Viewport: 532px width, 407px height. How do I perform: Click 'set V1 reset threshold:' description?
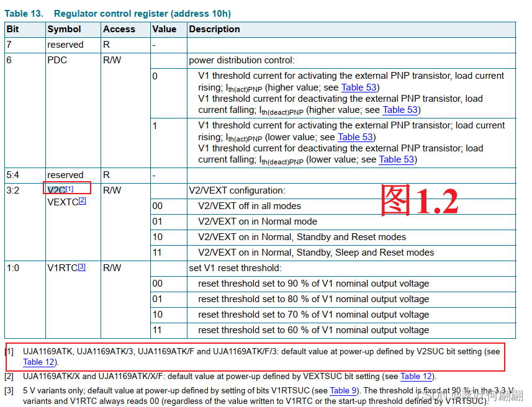235,268
